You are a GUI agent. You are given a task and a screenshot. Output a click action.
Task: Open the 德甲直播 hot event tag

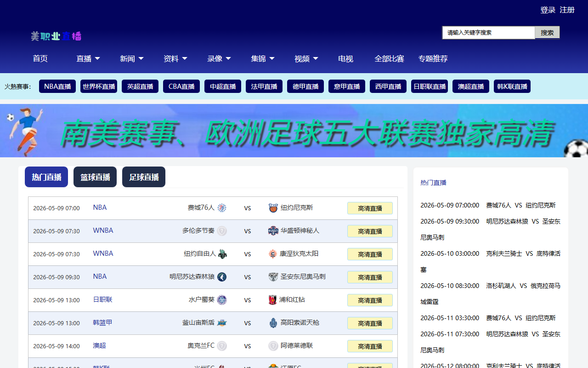point(305,86)
